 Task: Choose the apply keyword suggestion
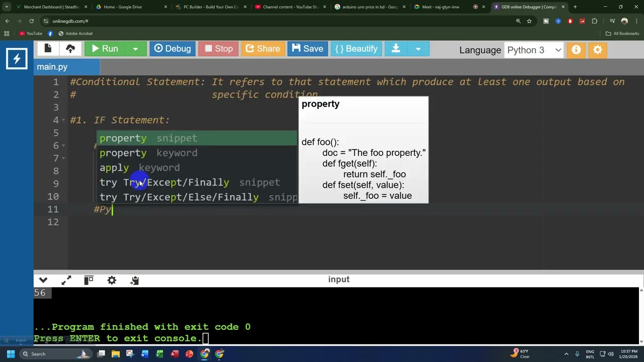pyautogui.click(x=197, y=167)
